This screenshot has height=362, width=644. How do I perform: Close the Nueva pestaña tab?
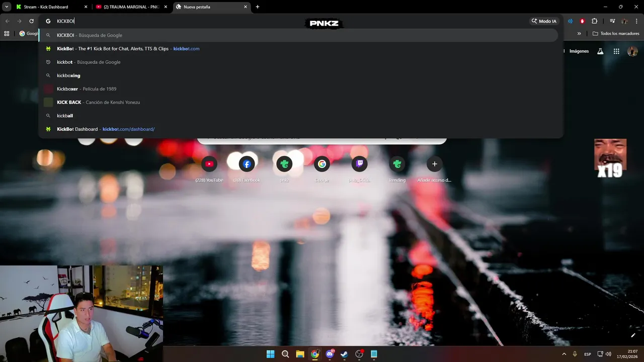click(x=246, y=7)
